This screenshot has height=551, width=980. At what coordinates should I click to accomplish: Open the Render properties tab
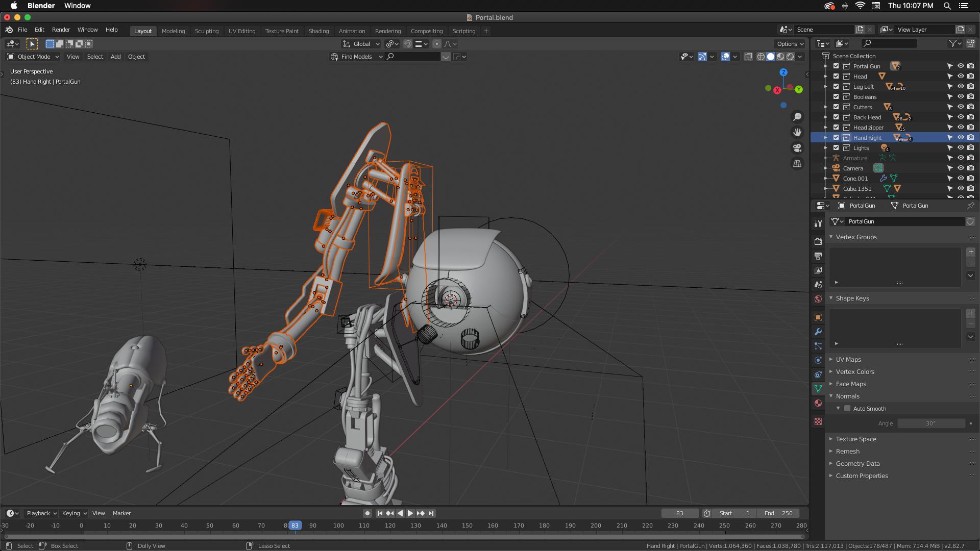[x=818, y=241]
